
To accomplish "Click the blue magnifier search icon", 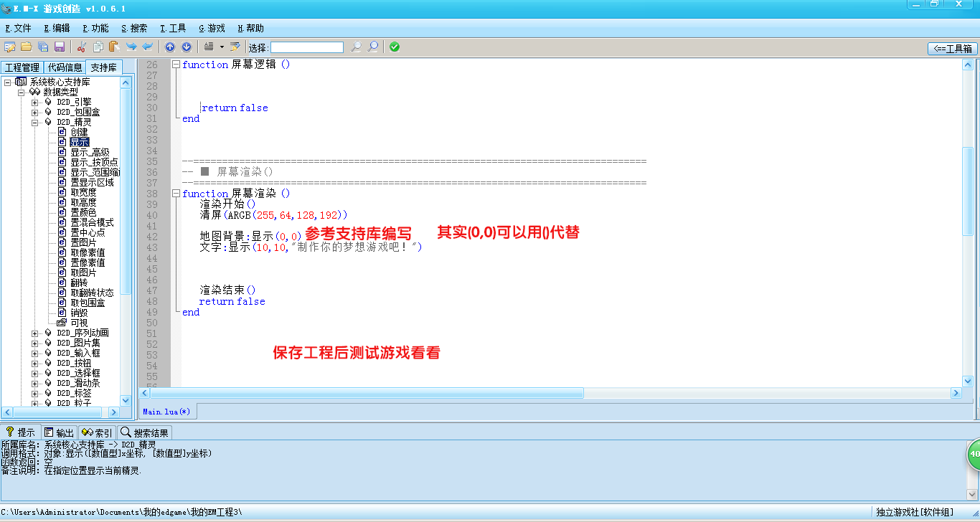I will coord(372,47).
